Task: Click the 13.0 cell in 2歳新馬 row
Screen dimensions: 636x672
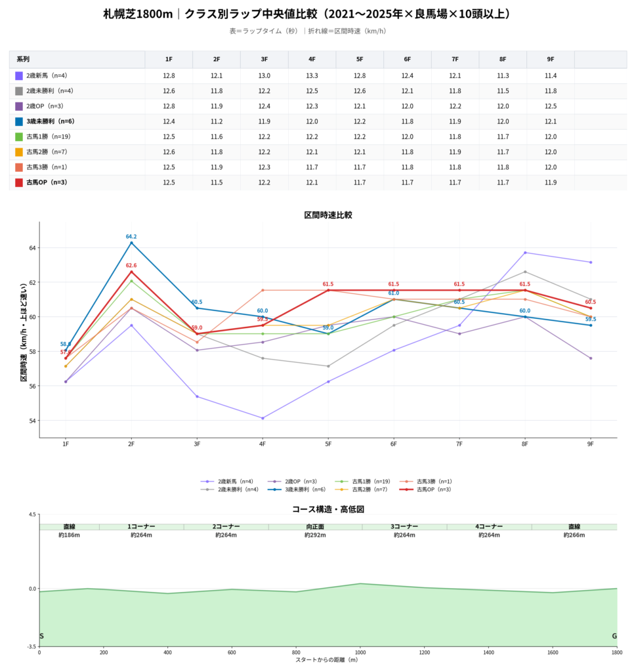Action: [265, 76]
